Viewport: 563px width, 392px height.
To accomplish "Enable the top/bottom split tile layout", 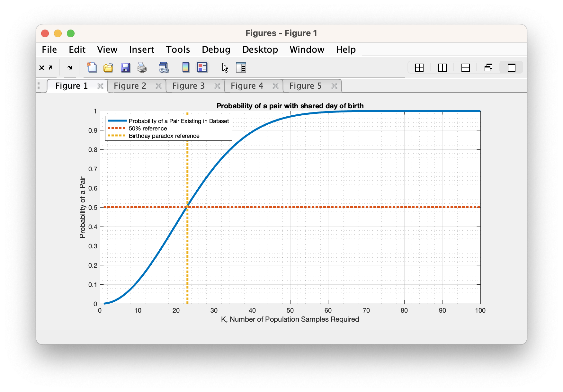I will 466,67.
